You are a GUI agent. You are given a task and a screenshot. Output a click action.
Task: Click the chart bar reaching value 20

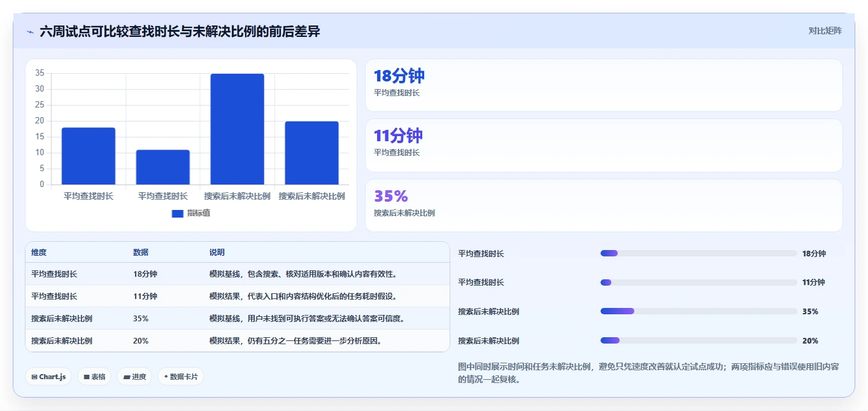(311, 153)
